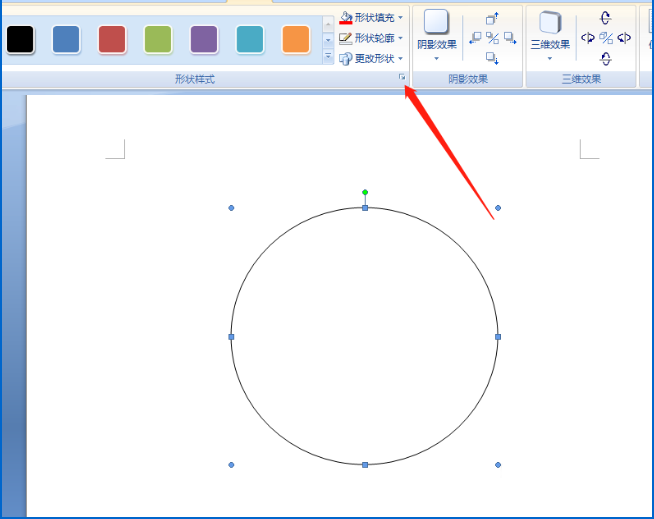Choose the red shape style swatch
654x519 pixels.
[112, 39]
